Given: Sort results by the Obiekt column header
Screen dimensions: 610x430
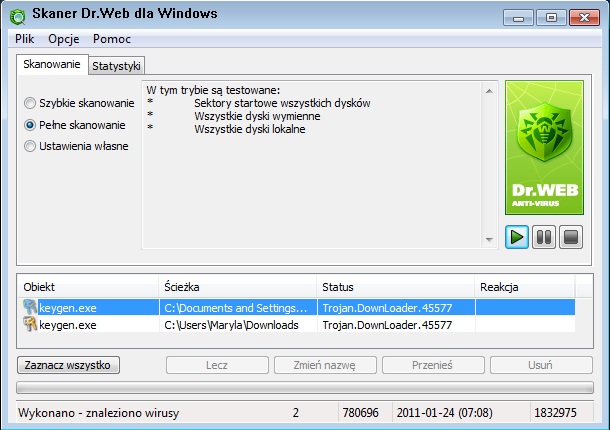Looking at the screenshot, I should (x=88, y=287).
